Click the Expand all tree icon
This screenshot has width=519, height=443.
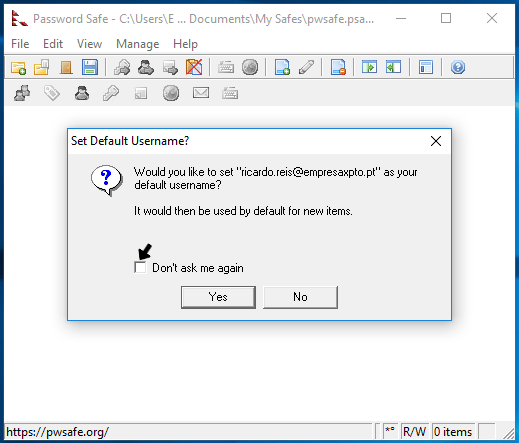370,67
